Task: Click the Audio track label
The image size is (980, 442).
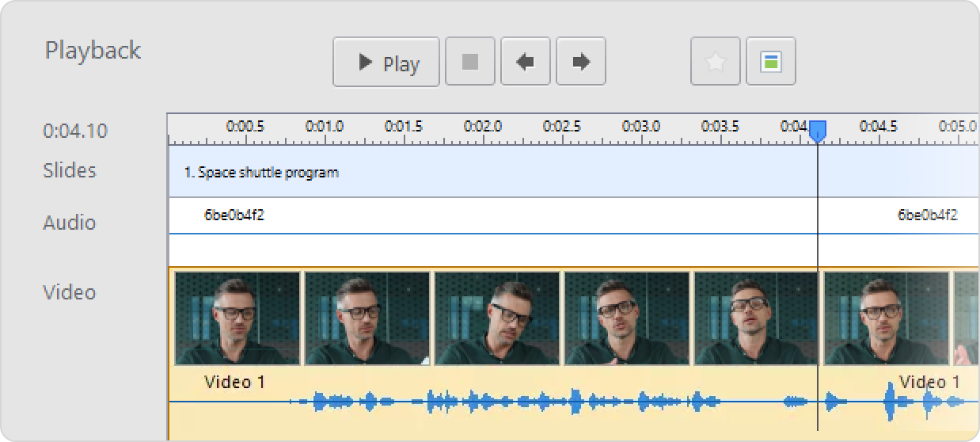Action: click(x=70, y=223)
